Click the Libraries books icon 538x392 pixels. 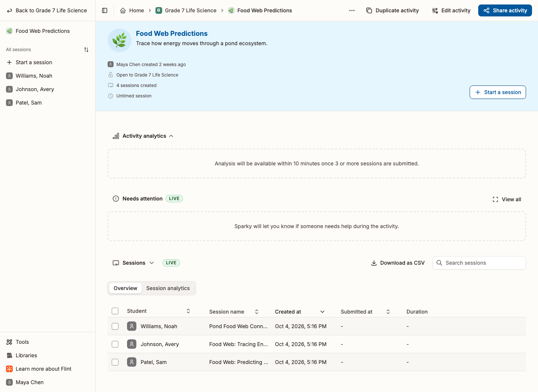9,355
